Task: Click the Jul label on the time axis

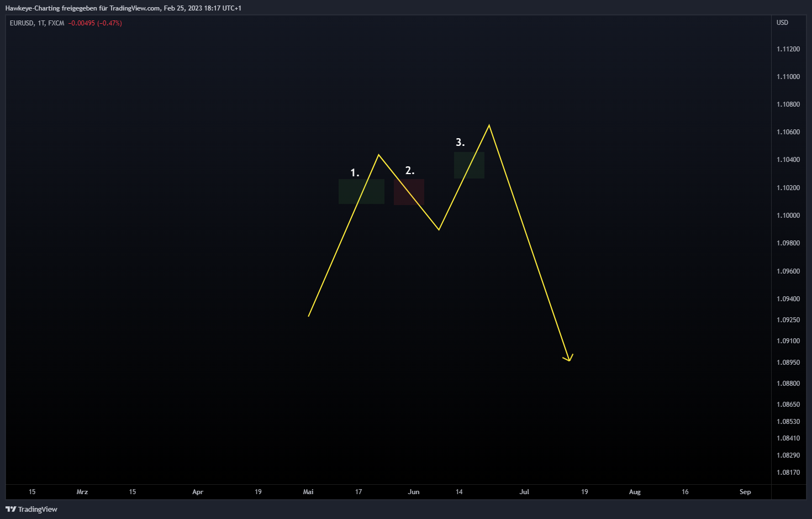Action: click(524, 492)
